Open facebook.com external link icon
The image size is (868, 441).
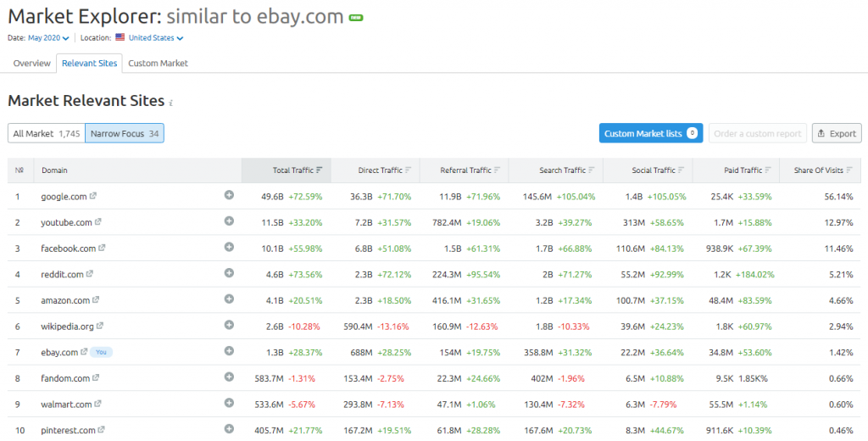point(102,248)
